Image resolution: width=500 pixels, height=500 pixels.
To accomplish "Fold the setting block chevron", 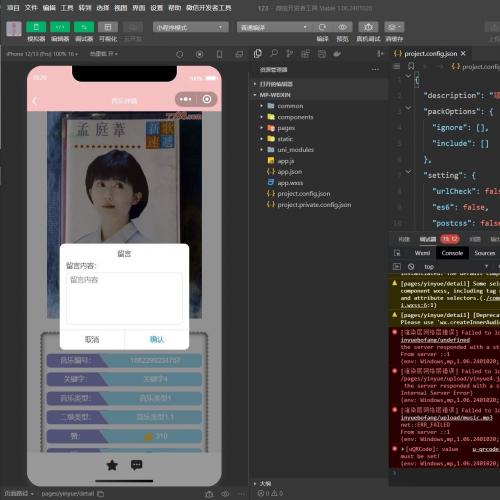I will pos(408,172).
